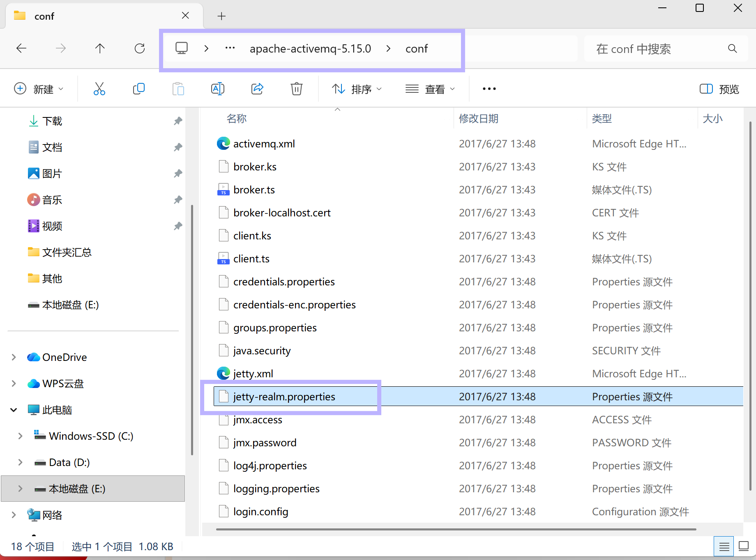
Task: Select the login.config file
Action: (x=261, y=512)
